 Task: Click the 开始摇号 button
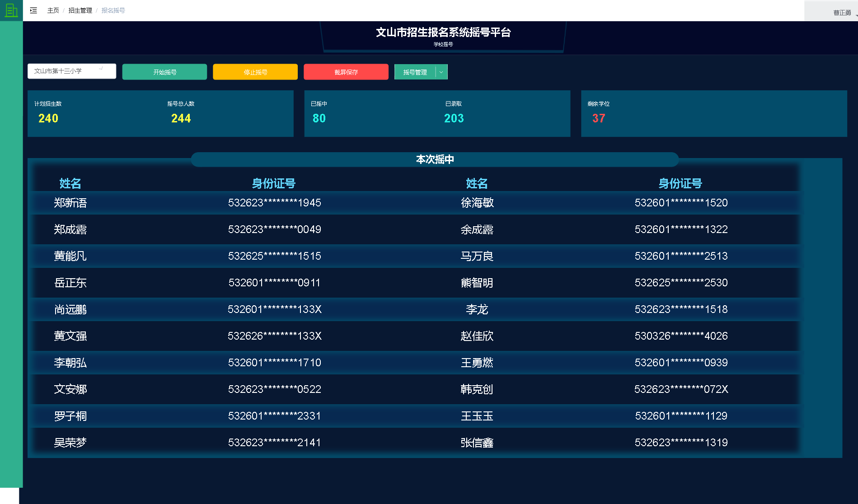coord(164,72)
